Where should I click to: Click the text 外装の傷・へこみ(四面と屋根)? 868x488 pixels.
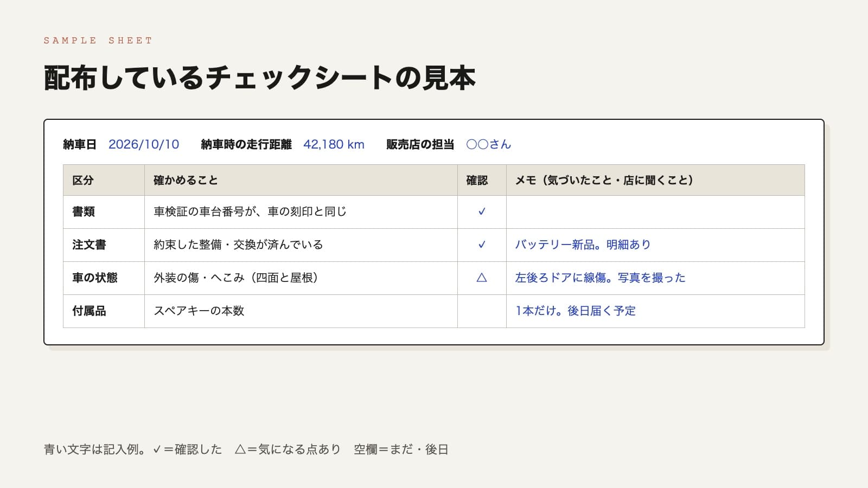236,278
